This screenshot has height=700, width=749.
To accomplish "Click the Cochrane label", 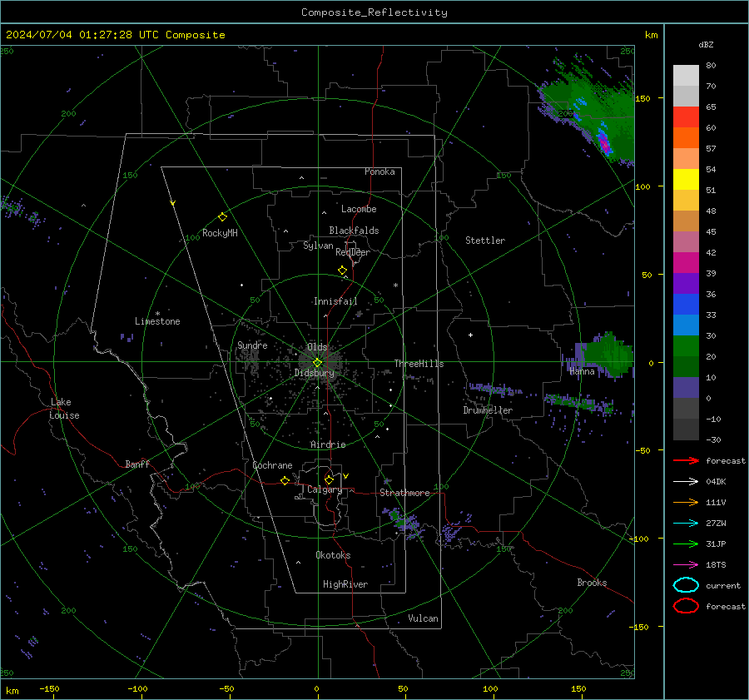I will coord(272,465).
